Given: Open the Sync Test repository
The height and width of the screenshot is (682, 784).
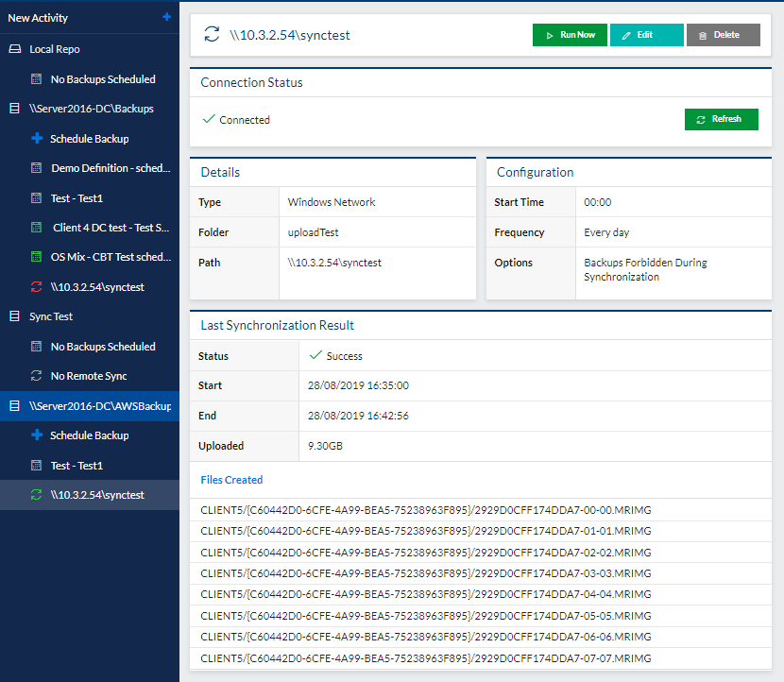Looking at the screenshot, I should pyautogui.click(x=51, y=316).
